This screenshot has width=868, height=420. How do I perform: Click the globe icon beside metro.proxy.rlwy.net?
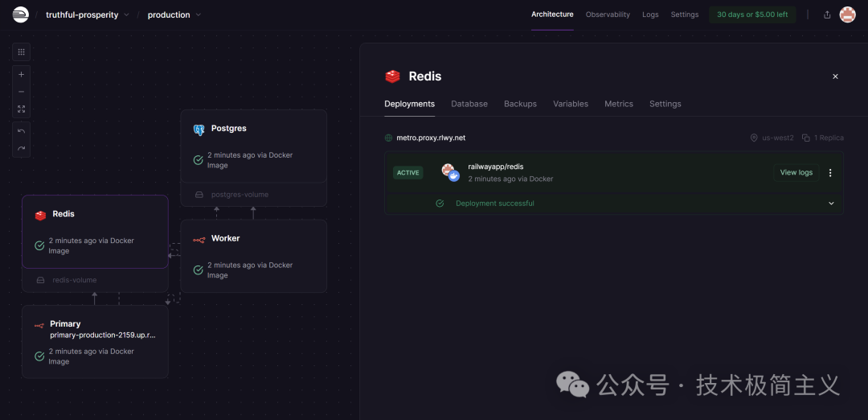click(x=389, y=138)
